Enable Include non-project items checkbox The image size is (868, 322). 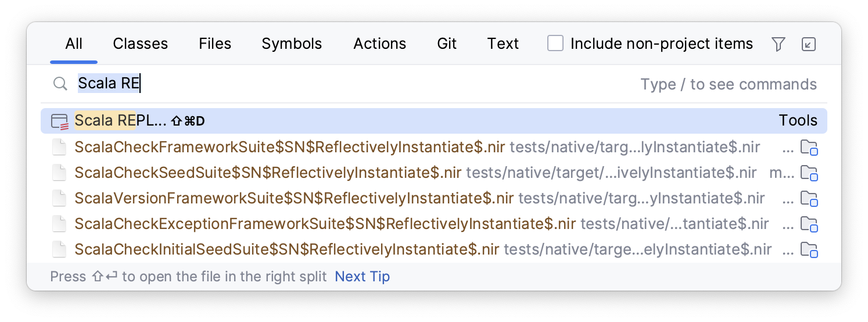(555, 44)
